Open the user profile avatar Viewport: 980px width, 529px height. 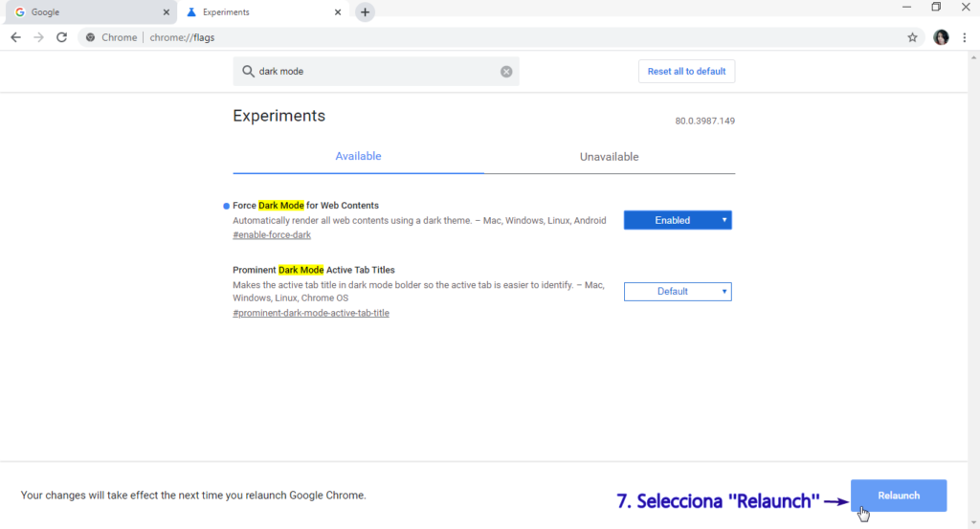click(x=941, y=37)
